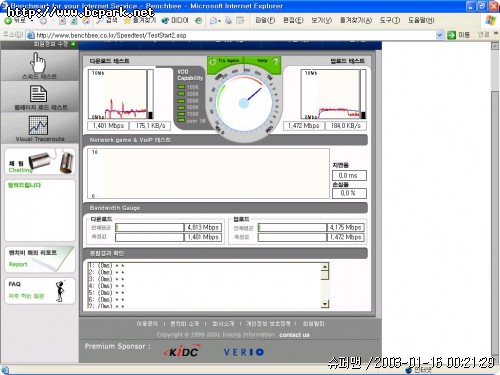Click the KIDC sponsor logo
500x375 pixels.
182,352
